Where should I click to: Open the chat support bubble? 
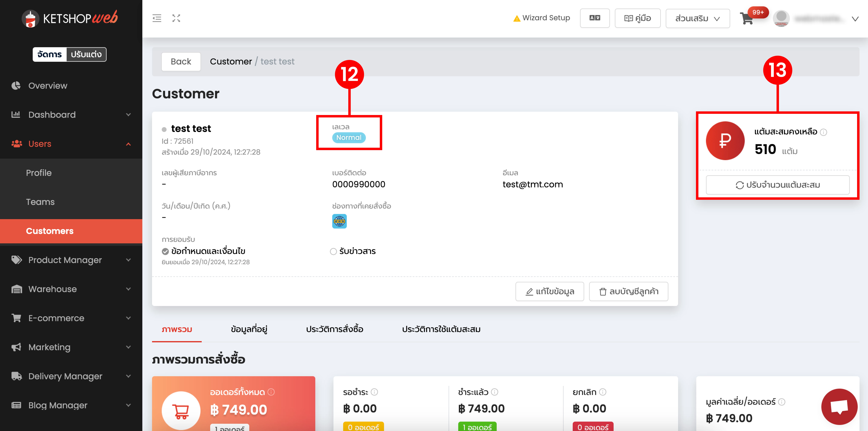[839, 407]
